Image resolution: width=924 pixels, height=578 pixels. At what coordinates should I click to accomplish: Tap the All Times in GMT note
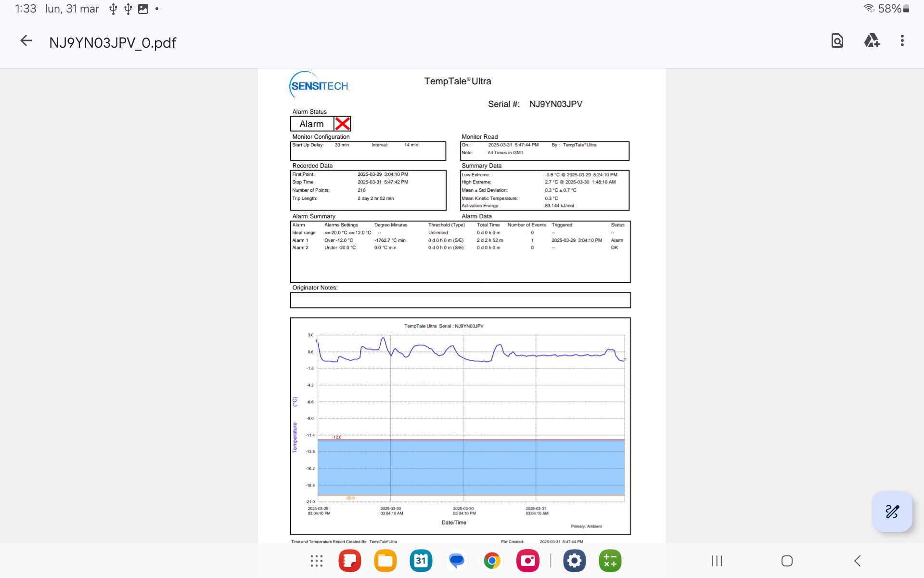click(505, 153)
